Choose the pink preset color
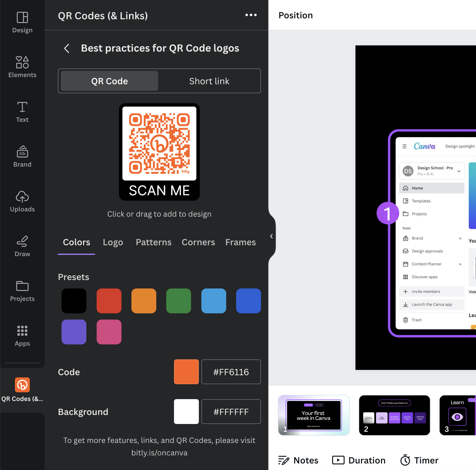The height and width of the screenshot is (470, 476). (109, 332)
